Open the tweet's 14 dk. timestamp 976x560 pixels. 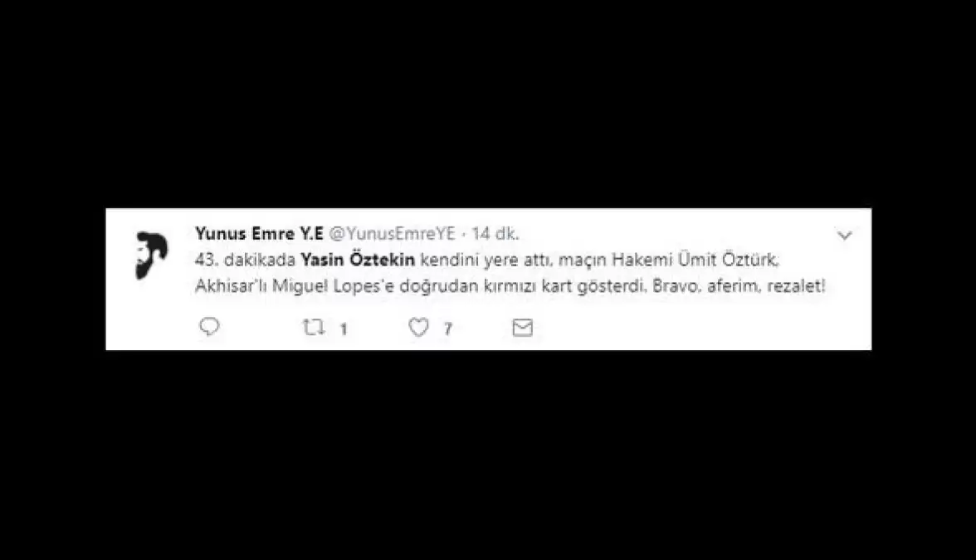(495, 233)
